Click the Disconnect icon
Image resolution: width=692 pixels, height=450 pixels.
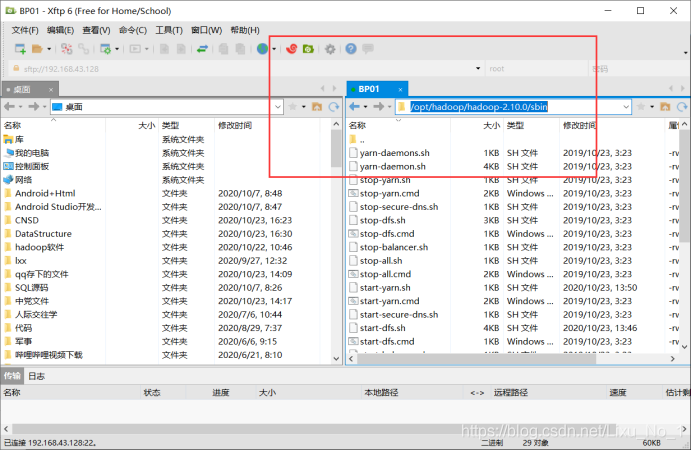(67, 49)
